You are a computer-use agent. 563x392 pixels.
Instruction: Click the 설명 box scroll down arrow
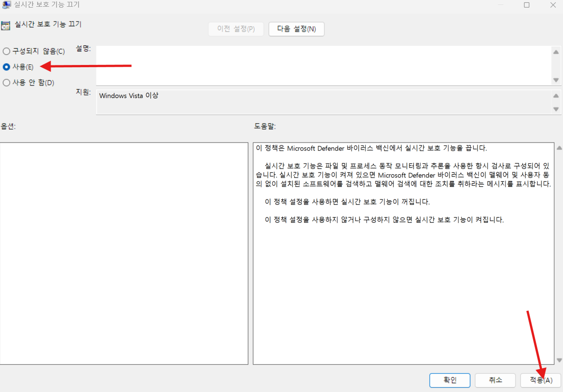pyautogui.click(x=556, y=80)
